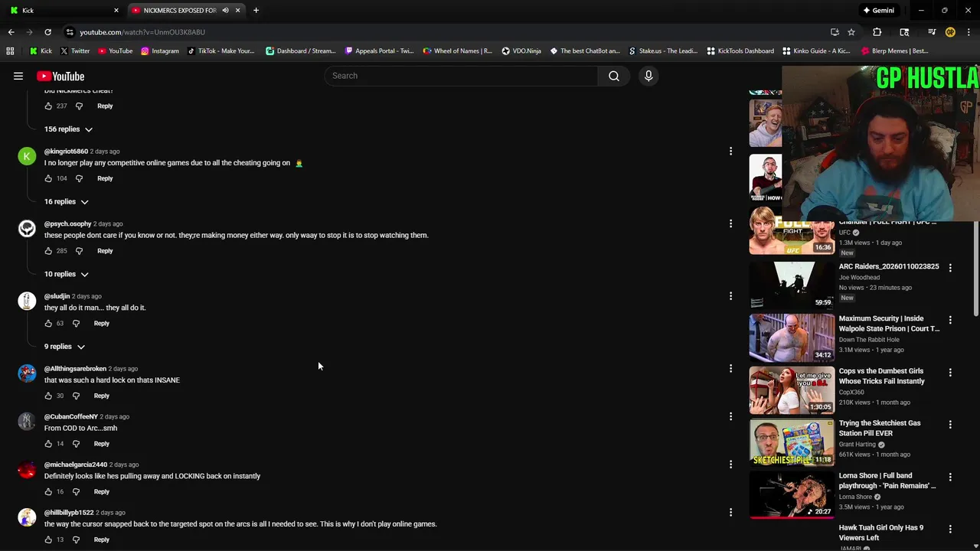The width and height of the screenshot is (980, 551).
Task: Open KickTools Dashboard bookmark
Action: (x=740, y=51)
